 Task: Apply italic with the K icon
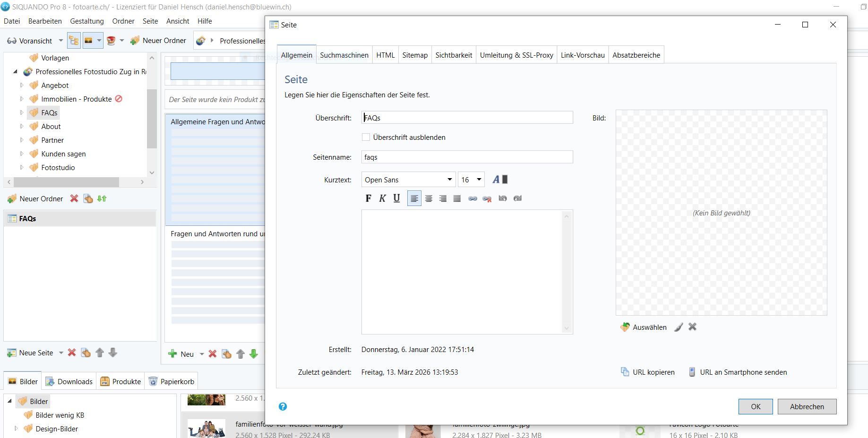click(382, 198)
